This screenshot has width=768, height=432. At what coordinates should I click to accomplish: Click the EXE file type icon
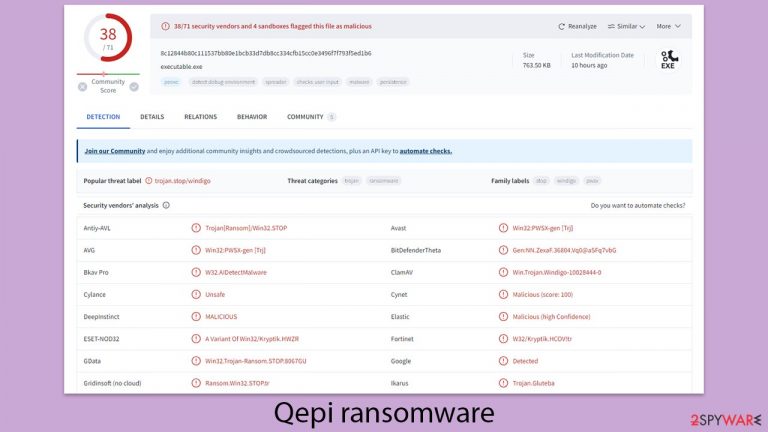[x=669, y=60]
